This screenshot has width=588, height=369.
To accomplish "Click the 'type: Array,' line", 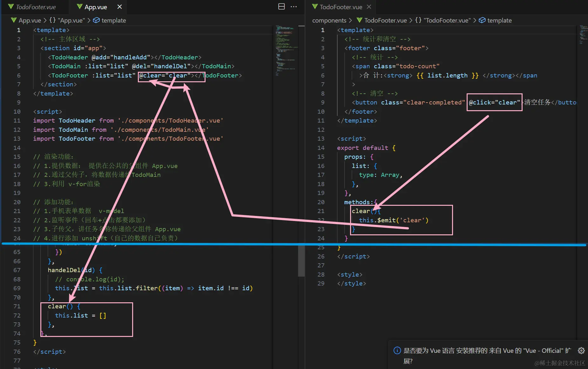I will (x=381, y=175).
